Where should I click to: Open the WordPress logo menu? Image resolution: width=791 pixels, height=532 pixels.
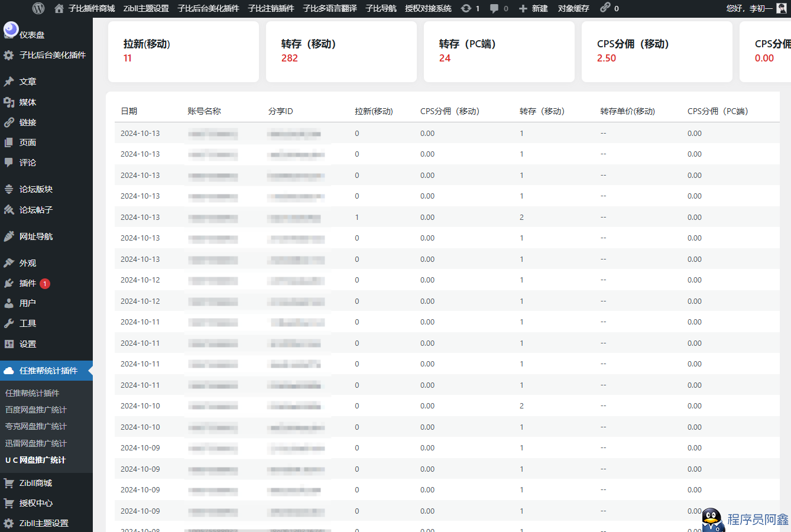[x=38, y=8]
